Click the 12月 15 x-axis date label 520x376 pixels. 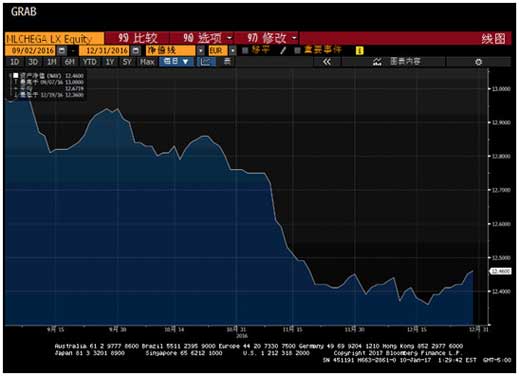pyautogui.click(x=417, y=330)
